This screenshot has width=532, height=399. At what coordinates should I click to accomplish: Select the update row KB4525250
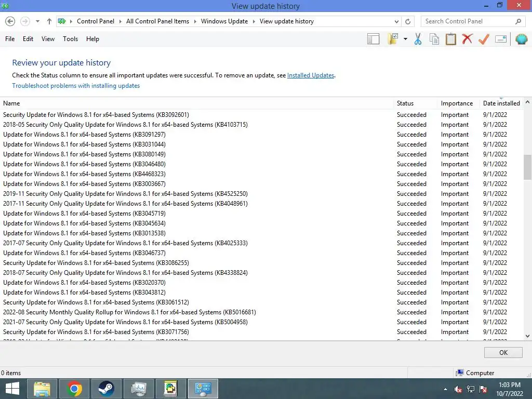261,194
